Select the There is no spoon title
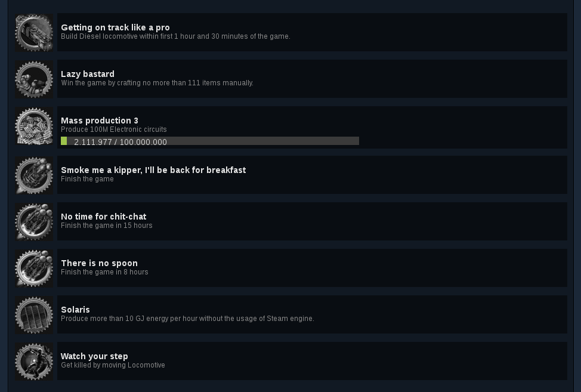 (99, 263)
